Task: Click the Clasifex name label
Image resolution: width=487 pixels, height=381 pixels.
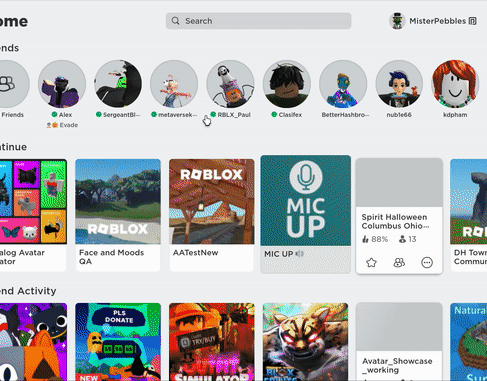Action: [290, 115]
